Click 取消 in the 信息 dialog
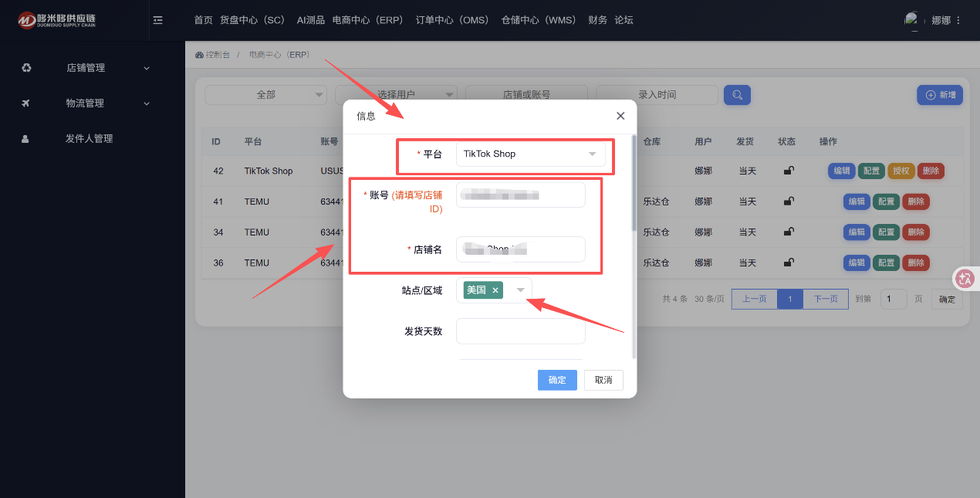 603,380
